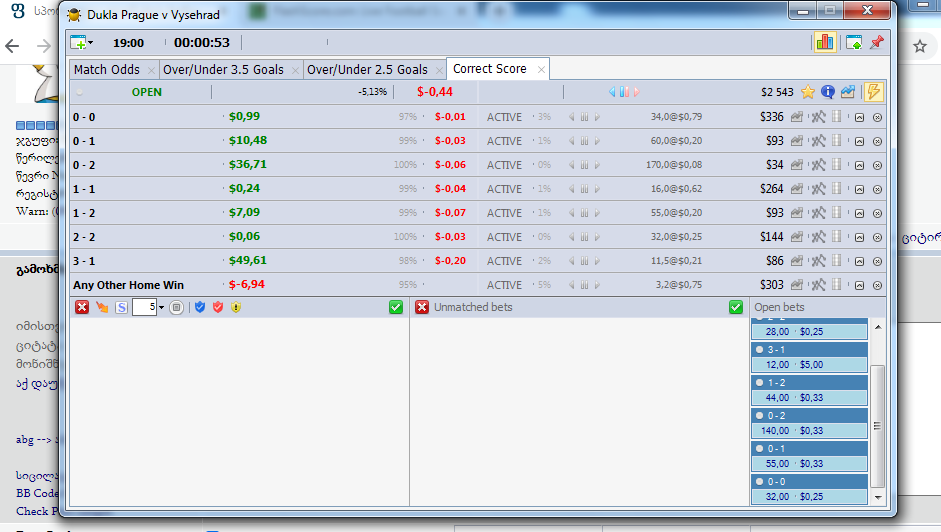Click the blue back arrow in market header
The image size is (941, 532).
(612, 92)
